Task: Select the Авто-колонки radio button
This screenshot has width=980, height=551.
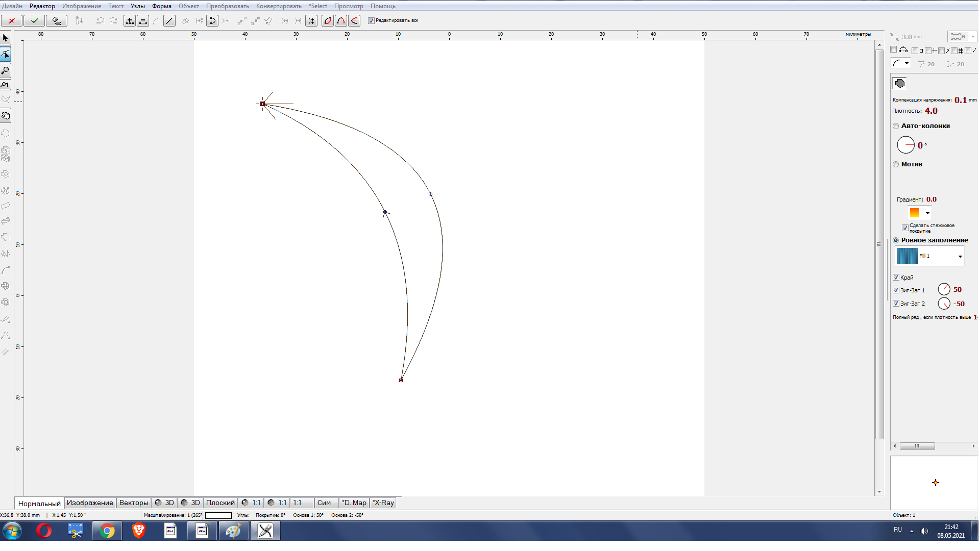Action: [896, 126]
